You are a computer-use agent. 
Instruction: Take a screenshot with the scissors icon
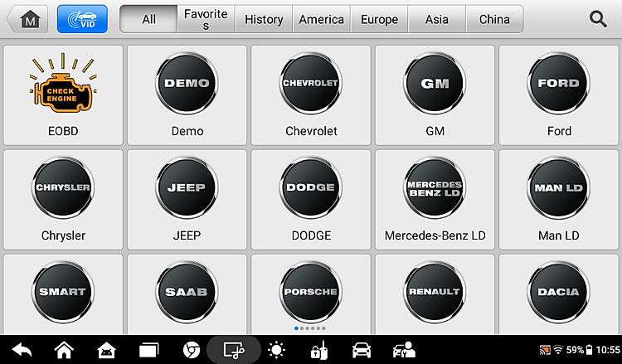pyautogui.click(x=234, y=350)
